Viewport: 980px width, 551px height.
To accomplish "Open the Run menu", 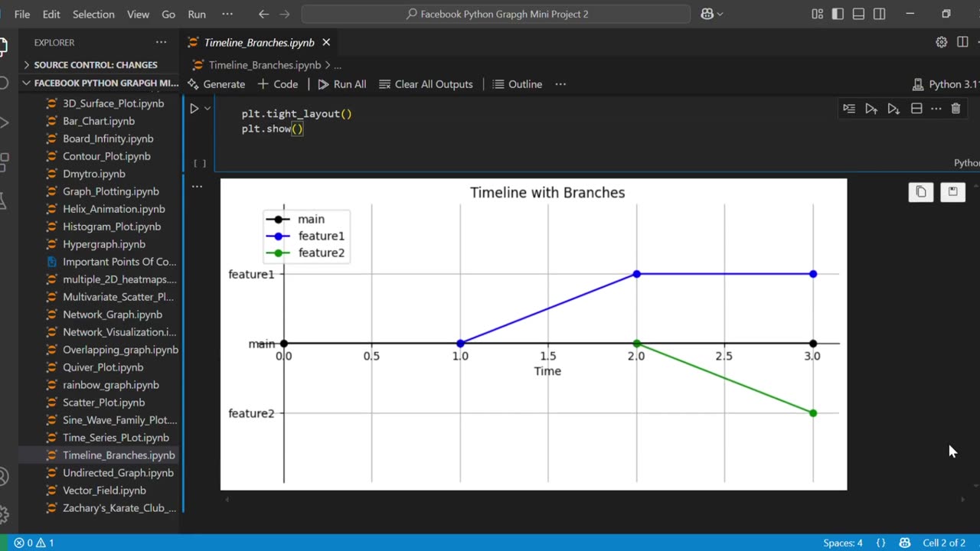I will click(197, 14).
